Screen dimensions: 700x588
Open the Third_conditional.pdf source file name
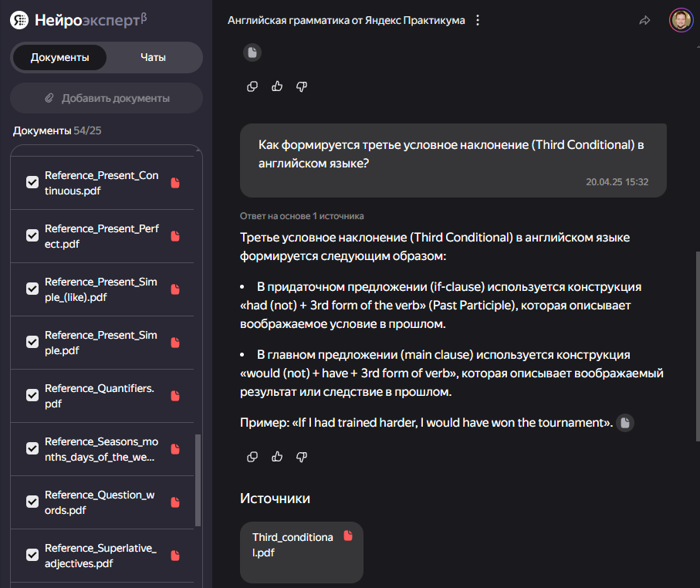coord(293,545)
